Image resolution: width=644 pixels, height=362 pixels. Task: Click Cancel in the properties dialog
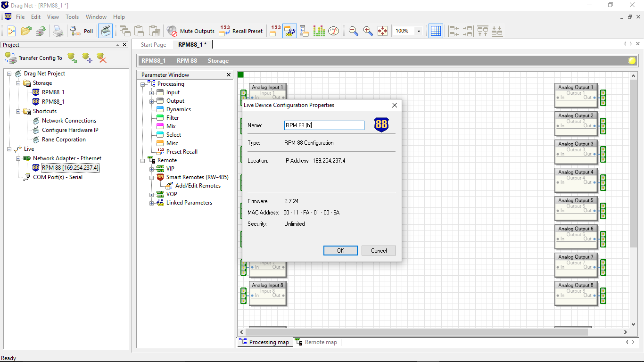pyautogui.click(x=379, y=251)
